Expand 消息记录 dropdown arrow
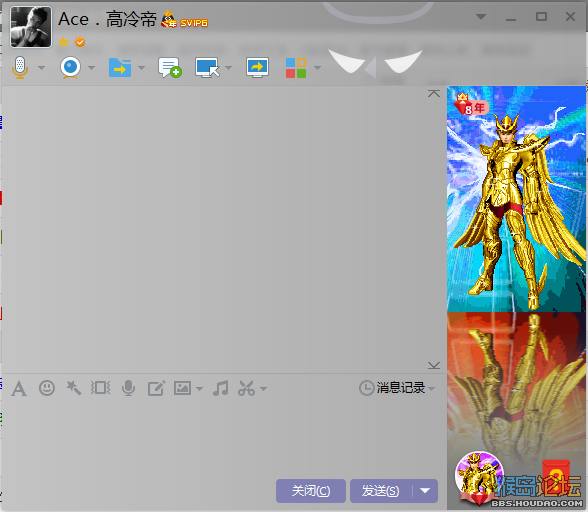Image resolution: width=588 pixels, height=512 pixels. pyautogui.click(x=432, y=389)
